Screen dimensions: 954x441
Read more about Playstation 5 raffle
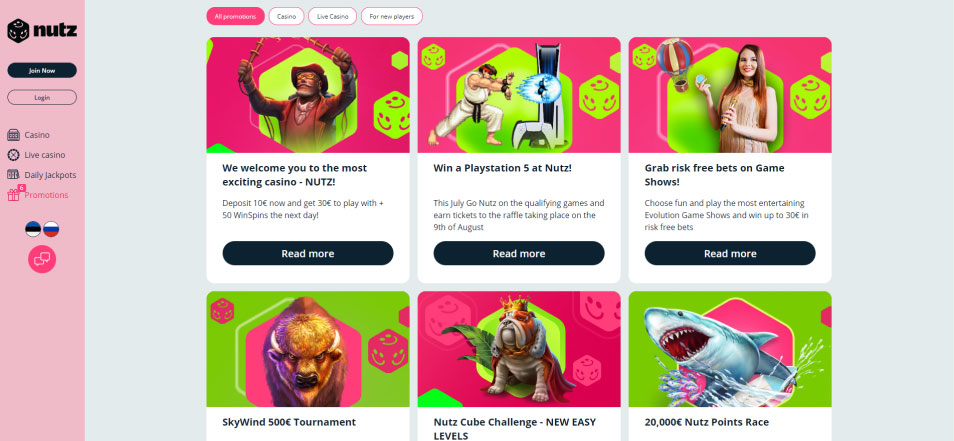(519, 254)
